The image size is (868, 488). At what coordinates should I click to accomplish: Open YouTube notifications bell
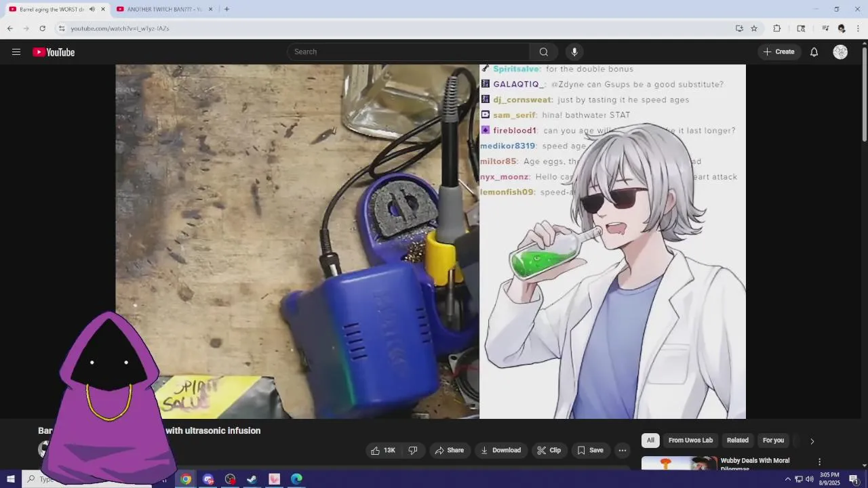tap(814, 52)
